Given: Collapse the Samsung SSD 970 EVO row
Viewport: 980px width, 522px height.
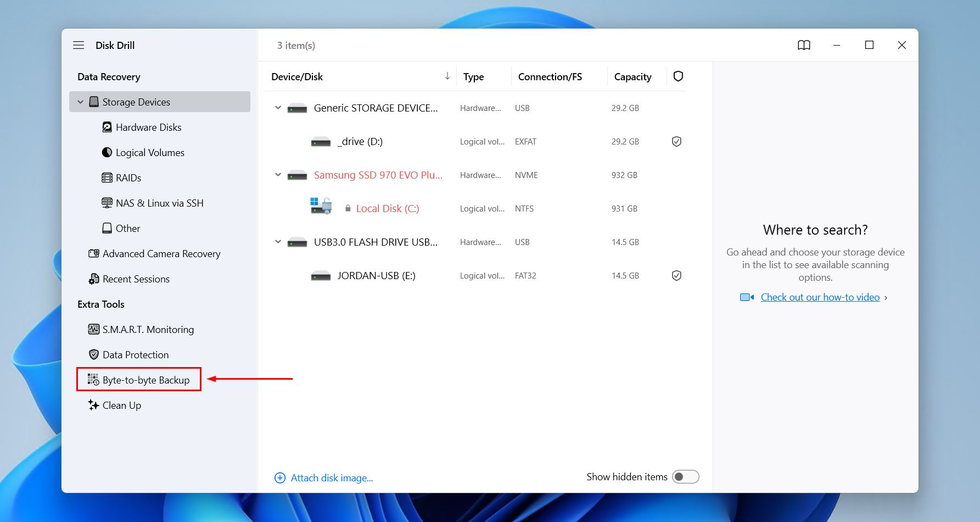Looking at the screenshot, I should click(x=277, y=174).
